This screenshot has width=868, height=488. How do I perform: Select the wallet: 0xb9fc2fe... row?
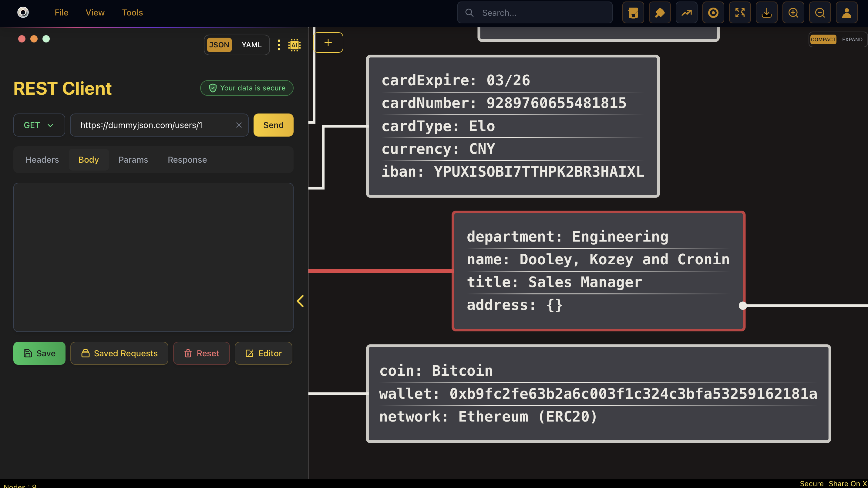pos(598,394)
